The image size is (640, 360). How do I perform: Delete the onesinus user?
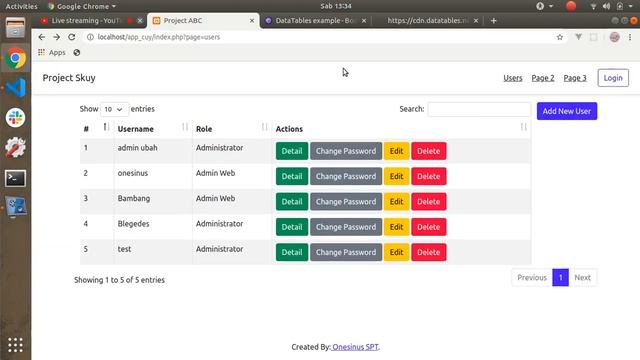[x=429, y=176]
